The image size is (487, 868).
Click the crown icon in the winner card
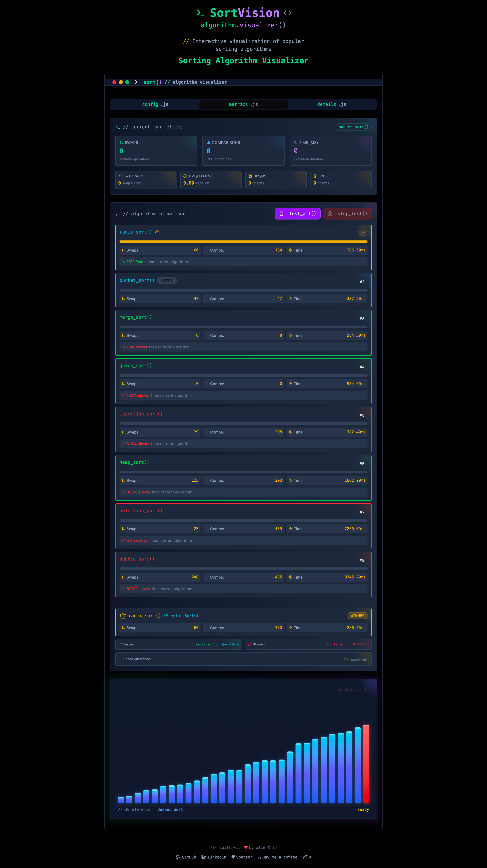tap(123, 616)
